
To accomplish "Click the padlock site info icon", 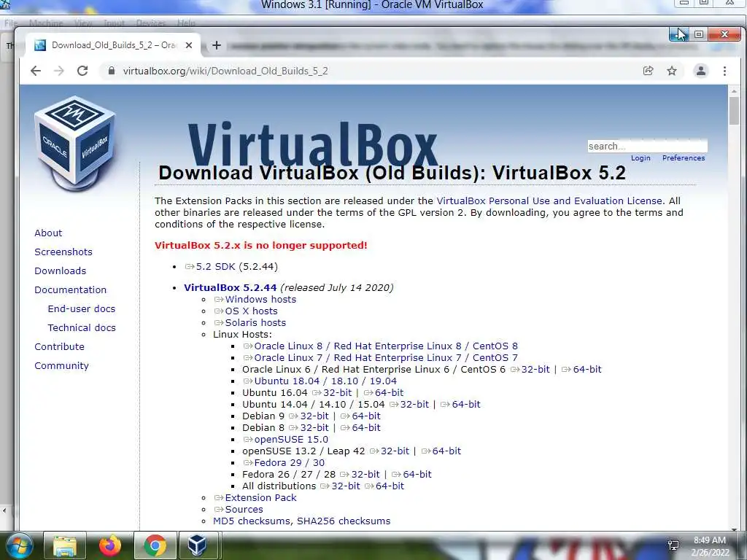I will coord(112,71).
